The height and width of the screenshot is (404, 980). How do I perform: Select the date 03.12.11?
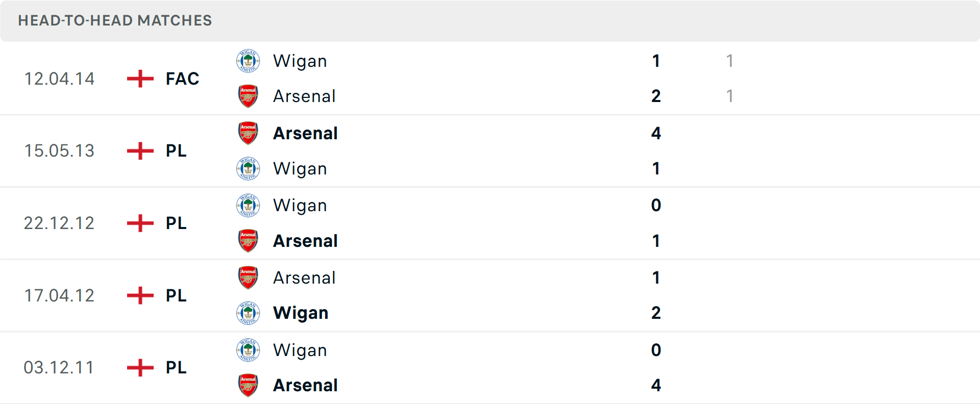pyautogui.click(x=59, y=367)
